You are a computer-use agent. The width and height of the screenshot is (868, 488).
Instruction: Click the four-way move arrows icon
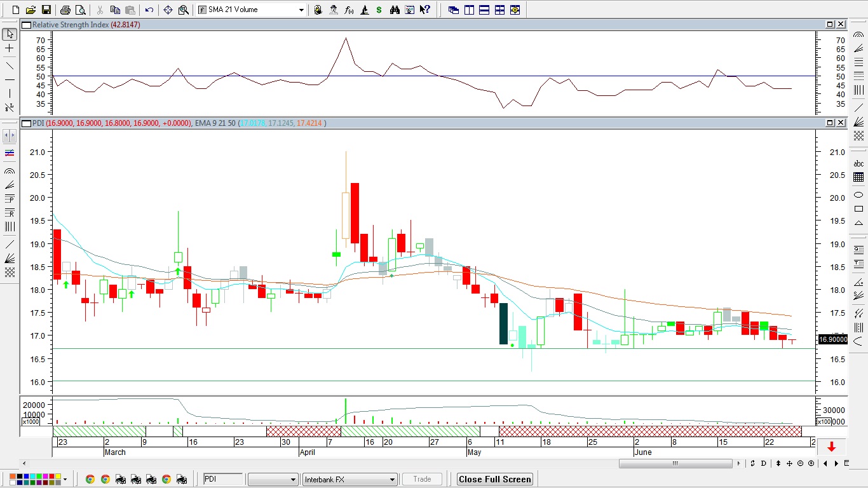click(x=790, y=463)
